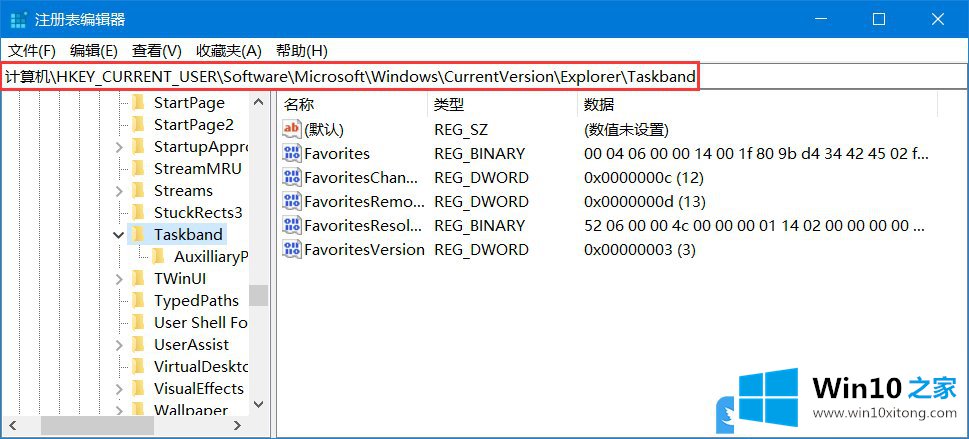Expand the Streams key

tap(119, 191)
